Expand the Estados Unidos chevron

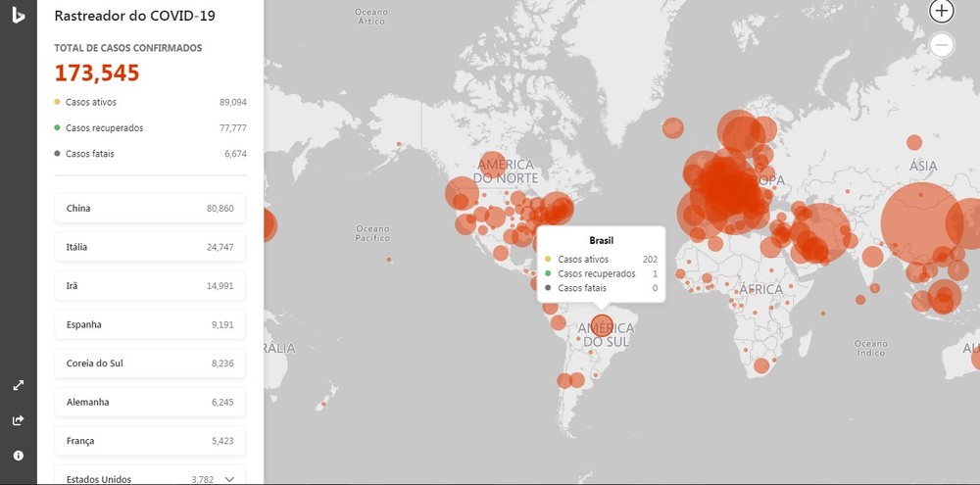229,478
